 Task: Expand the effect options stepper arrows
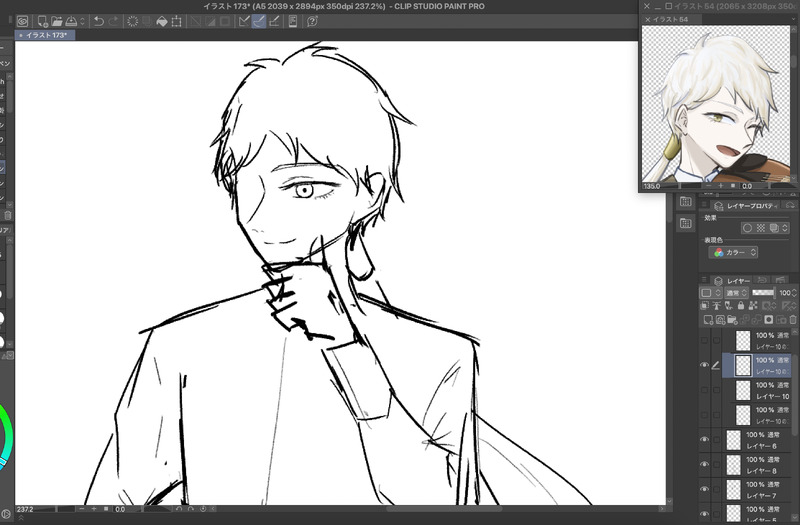point(785,228)
